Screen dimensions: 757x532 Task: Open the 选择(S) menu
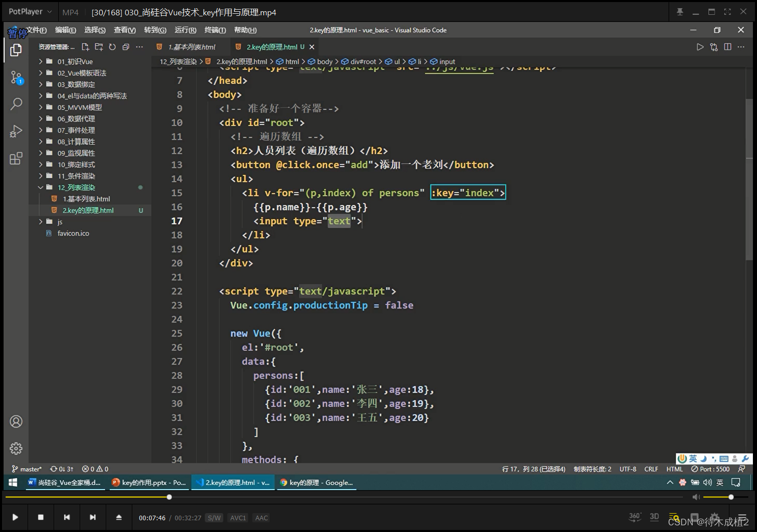point(94,30)
